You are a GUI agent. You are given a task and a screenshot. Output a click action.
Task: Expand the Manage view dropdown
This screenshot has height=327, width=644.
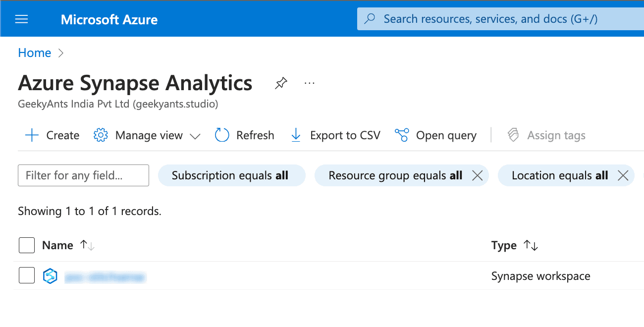click(x=195, y=136)
